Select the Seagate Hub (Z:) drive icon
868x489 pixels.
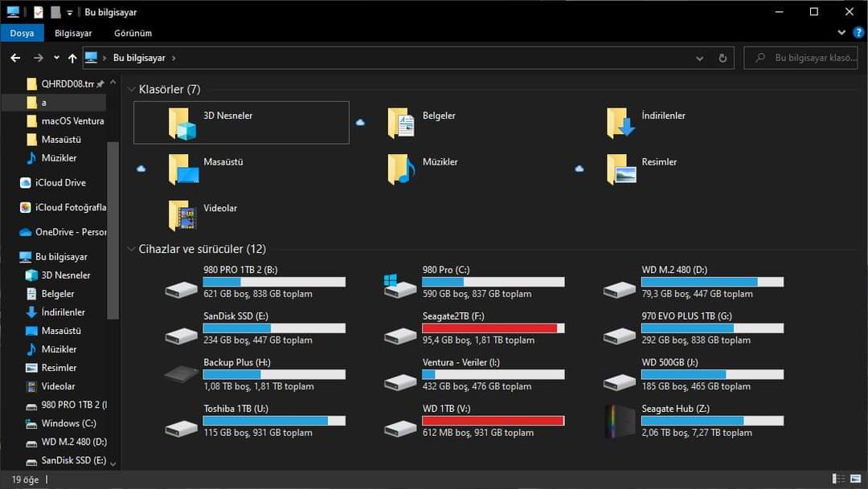tap(620, 422)
